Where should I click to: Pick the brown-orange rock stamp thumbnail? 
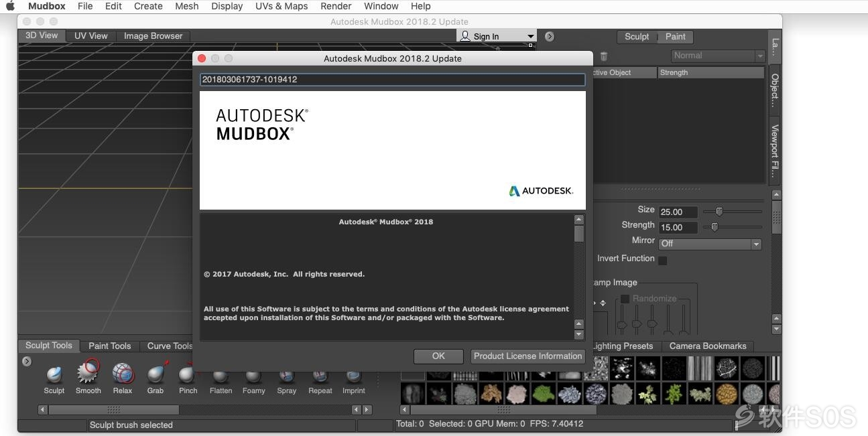[491, 393]
